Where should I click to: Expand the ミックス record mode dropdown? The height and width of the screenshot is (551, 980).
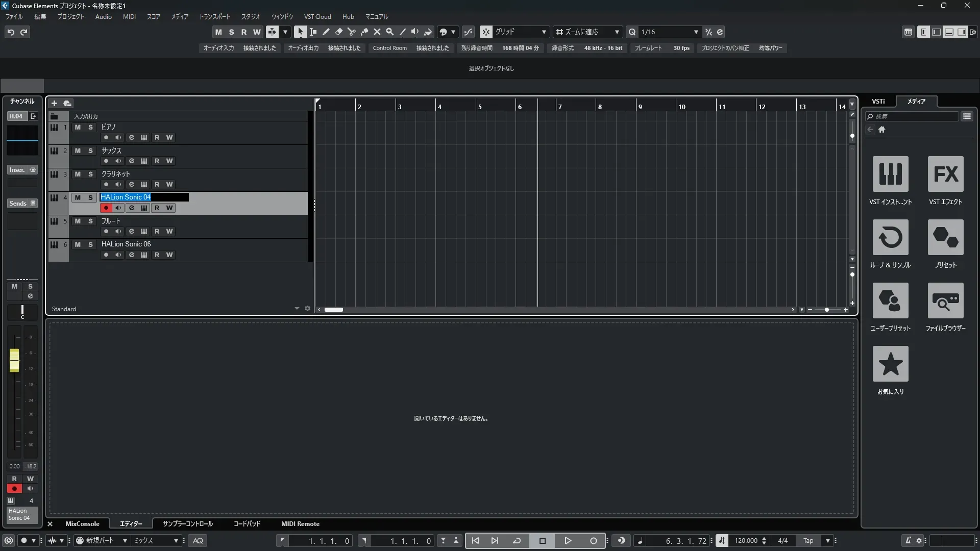point(176,540)
